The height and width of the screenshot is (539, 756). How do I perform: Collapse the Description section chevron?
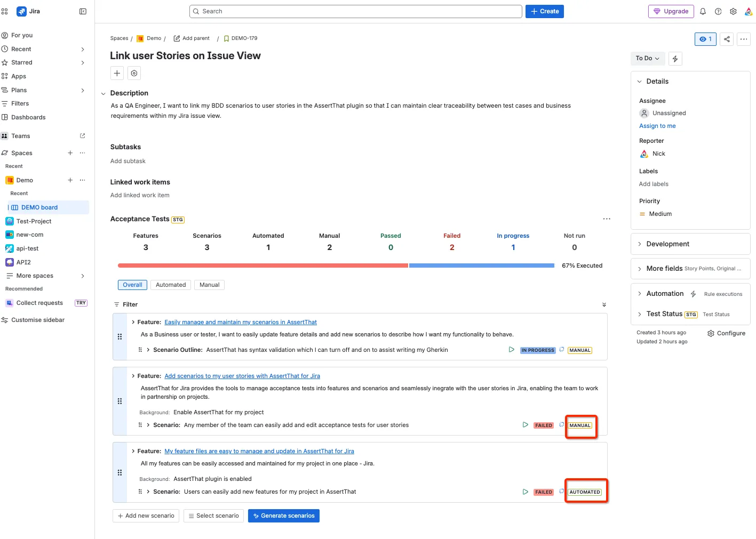(104, 93)
